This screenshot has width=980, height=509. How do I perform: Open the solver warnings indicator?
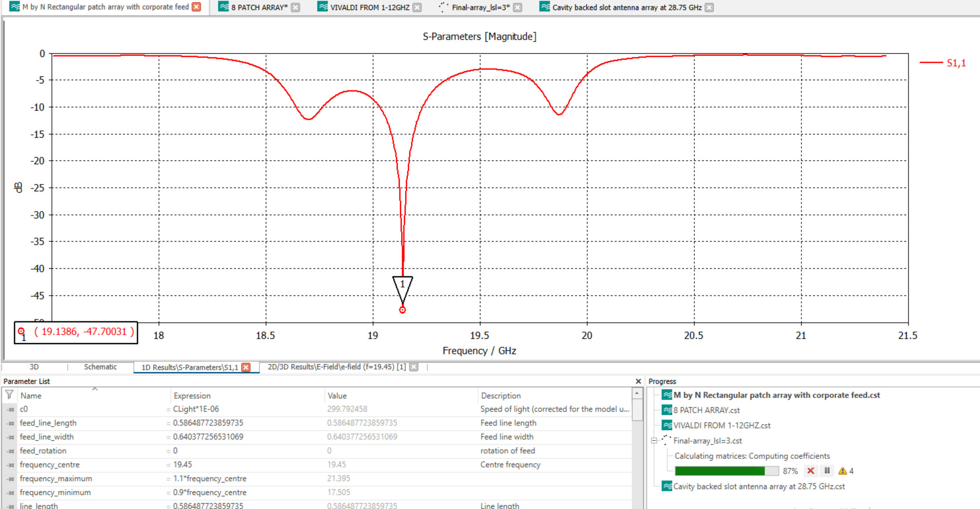pyautogui.click(x=843, y=471)
